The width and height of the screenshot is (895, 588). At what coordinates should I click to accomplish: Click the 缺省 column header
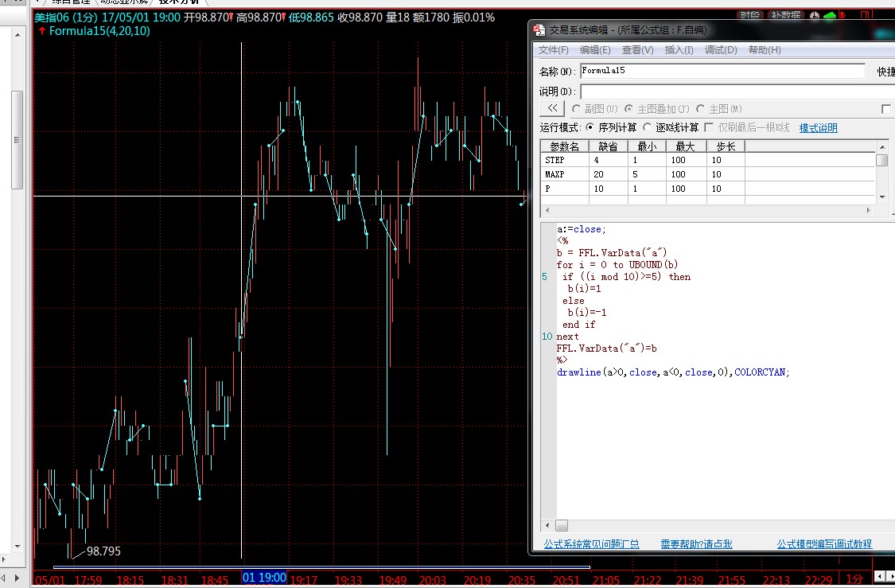pyautogui.click(x=608, y=146)
